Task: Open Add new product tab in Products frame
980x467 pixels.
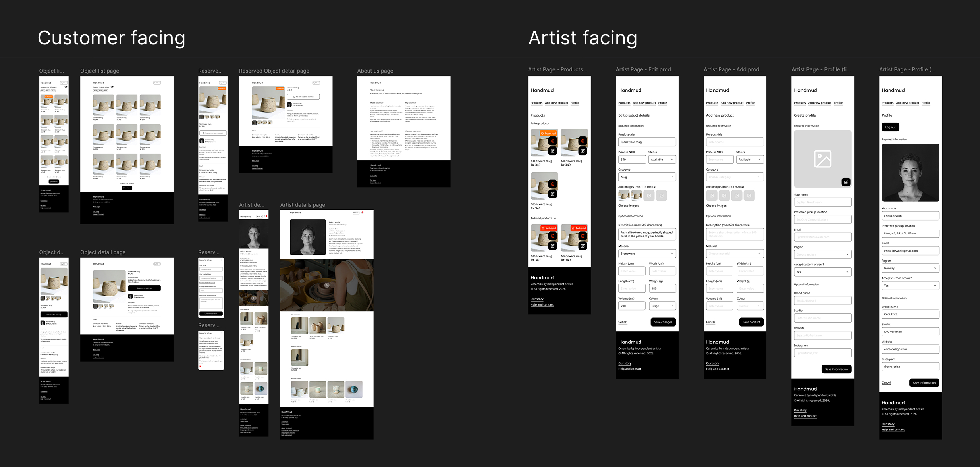Action: pyautogui.click(x=556, y=103)
